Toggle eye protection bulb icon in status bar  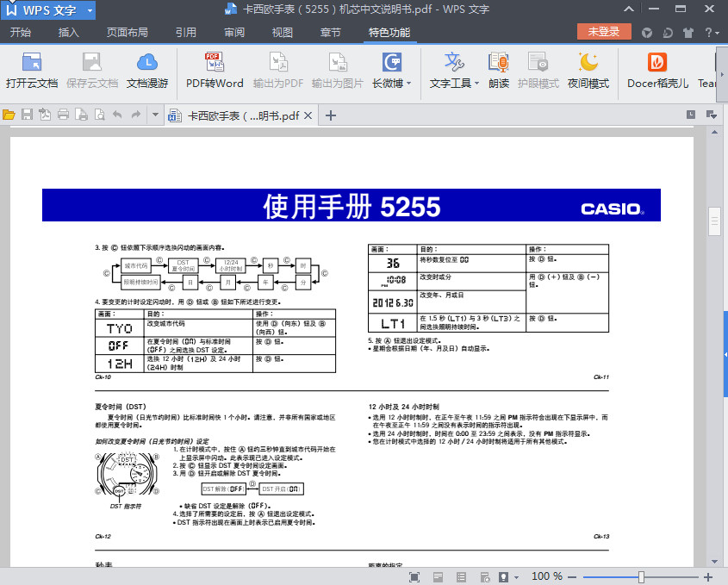click(503, 577)
